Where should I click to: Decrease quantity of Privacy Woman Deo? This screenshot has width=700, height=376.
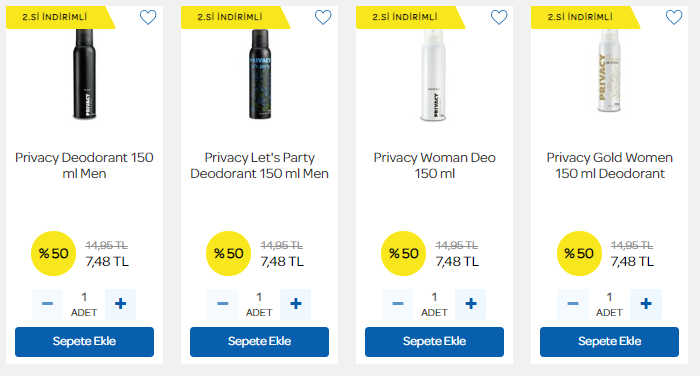397,304
